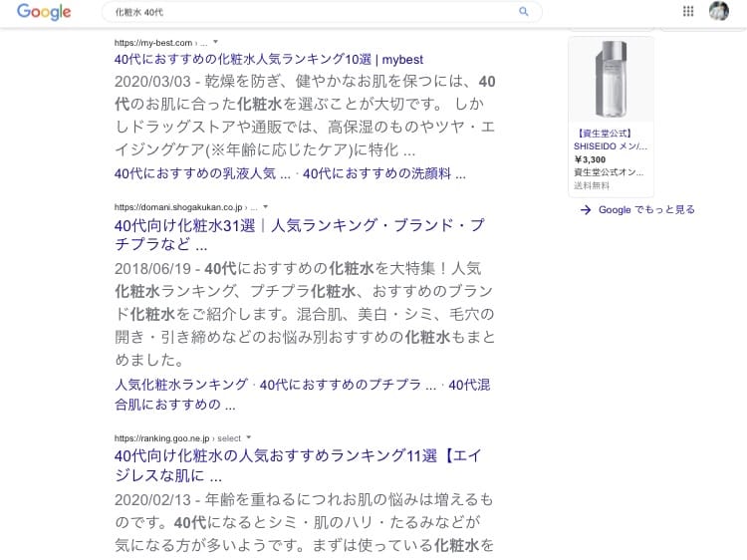
Task: Click Google でもっと見る link
Action: click(646, 209)
